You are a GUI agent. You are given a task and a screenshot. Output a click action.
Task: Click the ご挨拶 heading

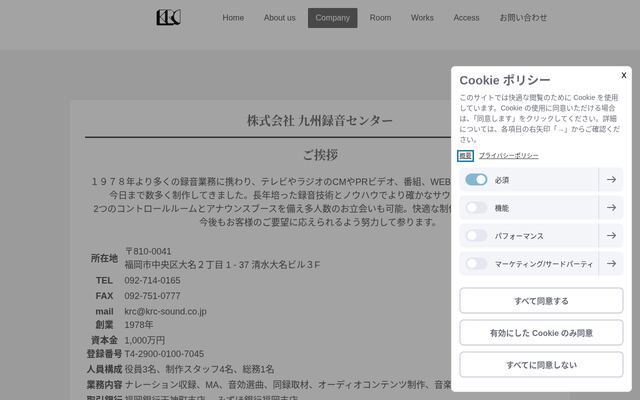(x=320, y=155)
